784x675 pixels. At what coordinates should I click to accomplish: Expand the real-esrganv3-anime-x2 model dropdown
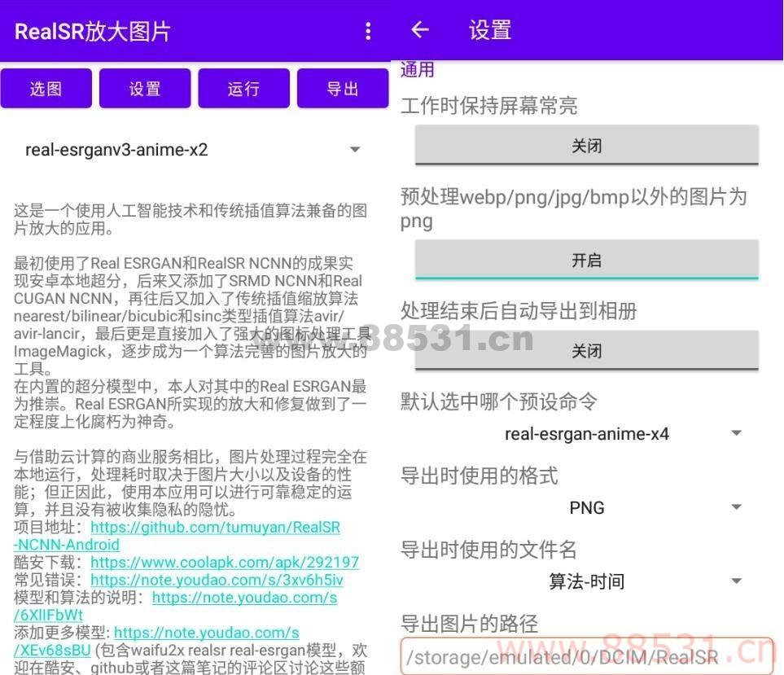(192, 150)
